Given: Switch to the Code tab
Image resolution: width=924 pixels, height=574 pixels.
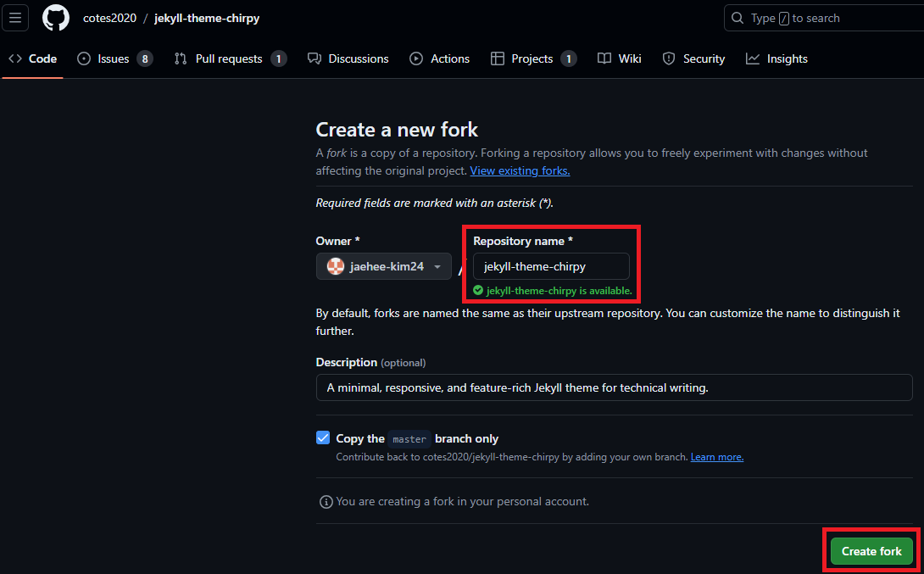Looking at the screenshot, I should 33,59.
